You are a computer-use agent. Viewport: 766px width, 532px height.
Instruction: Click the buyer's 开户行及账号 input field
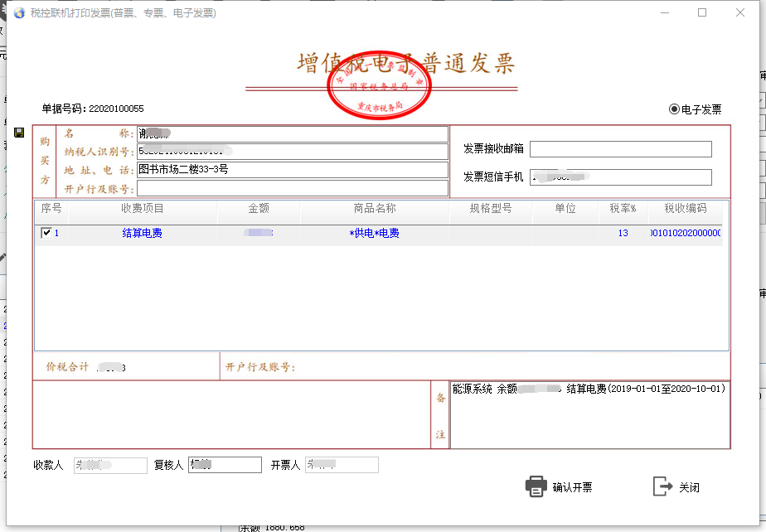point(292,188)
